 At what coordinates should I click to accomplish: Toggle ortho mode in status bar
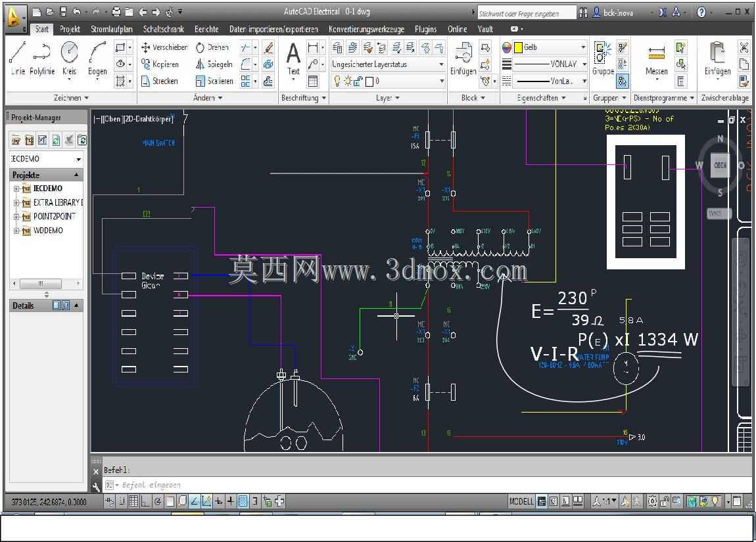[145, 501]
